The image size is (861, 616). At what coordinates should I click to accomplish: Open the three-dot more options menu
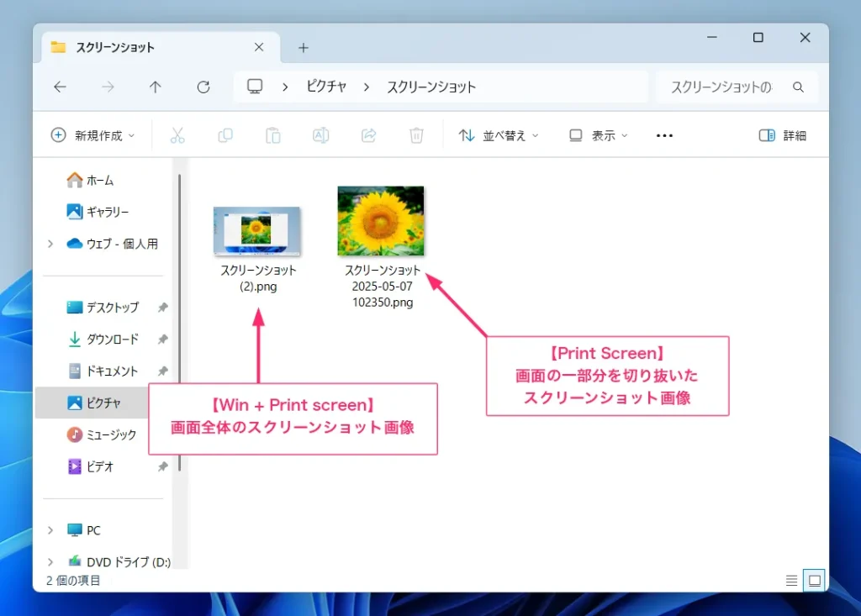(x=664, y=135)
